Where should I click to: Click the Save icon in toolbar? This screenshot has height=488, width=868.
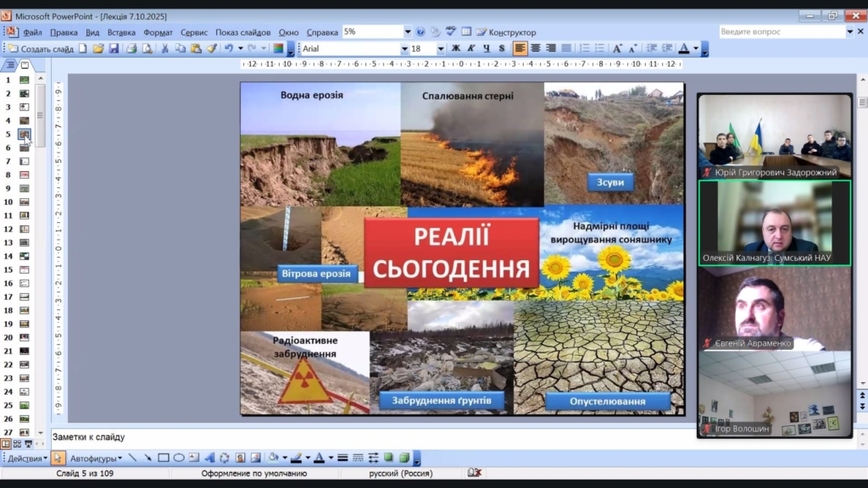point(114,48)
